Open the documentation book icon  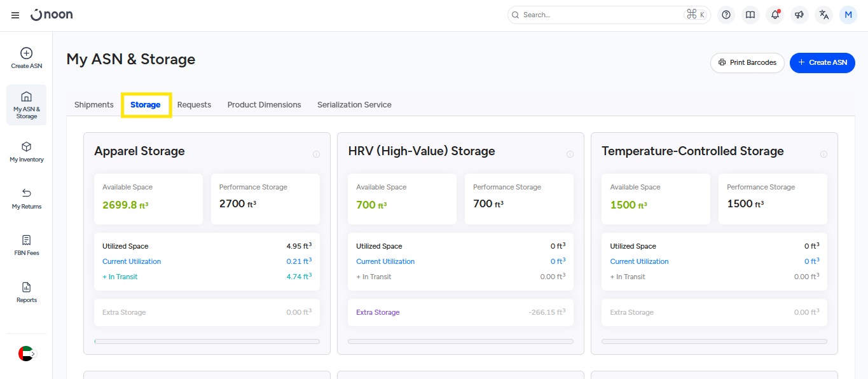coord(750,15)
